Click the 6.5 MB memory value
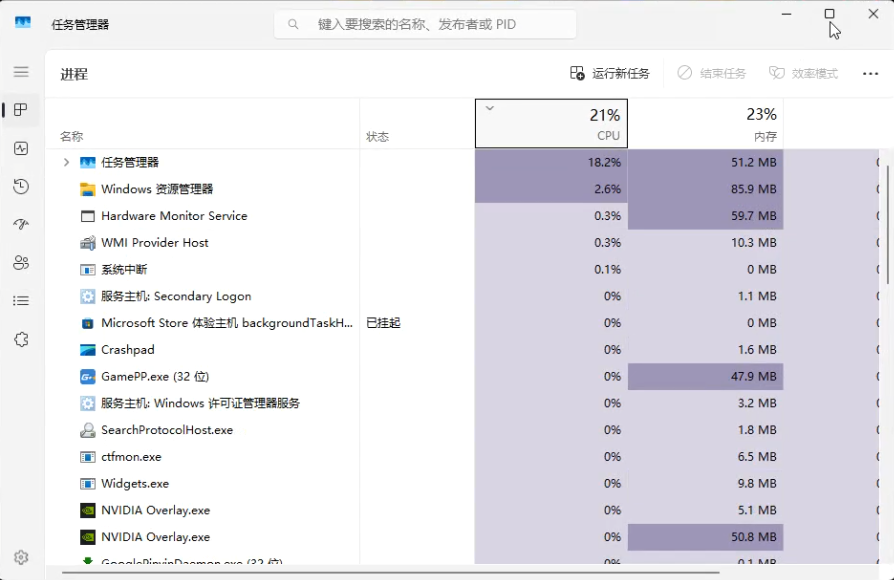The width and height of the screenshot is (894, 580). coord(757,457)
